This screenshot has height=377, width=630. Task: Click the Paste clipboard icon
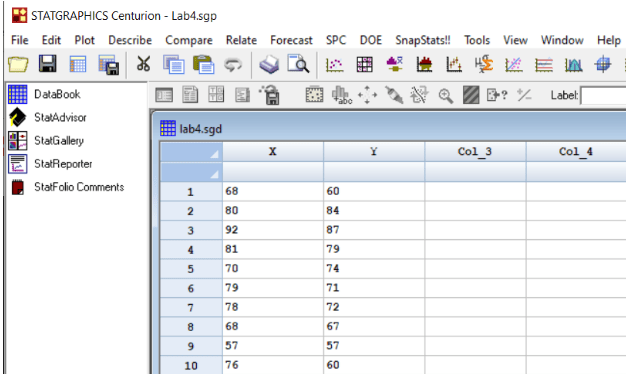204,64
